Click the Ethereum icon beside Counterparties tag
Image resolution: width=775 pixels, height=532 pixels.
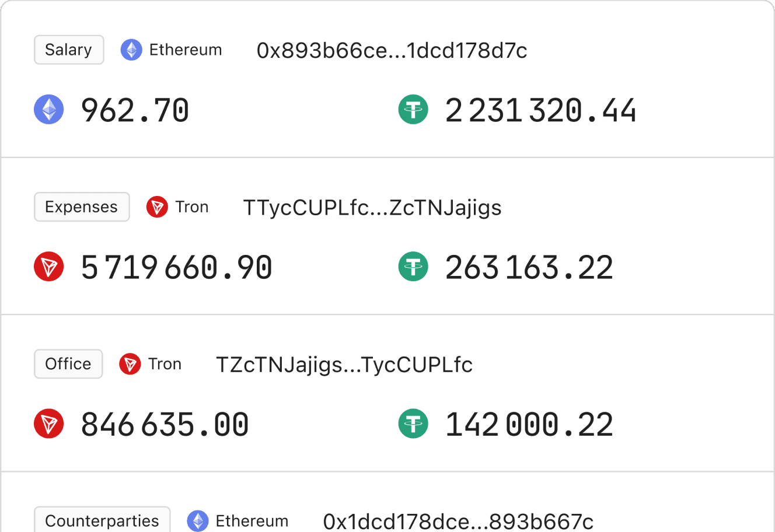198,521
